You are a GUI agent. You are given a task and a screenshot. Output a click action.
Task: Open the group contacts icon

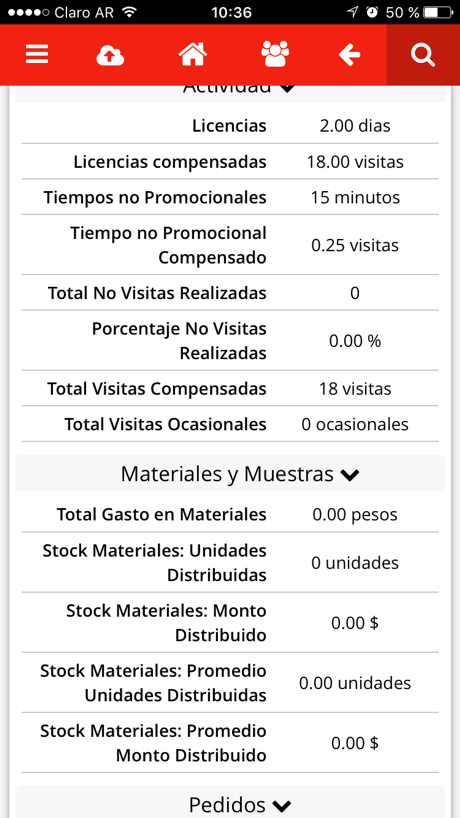(x=275, y=54)
